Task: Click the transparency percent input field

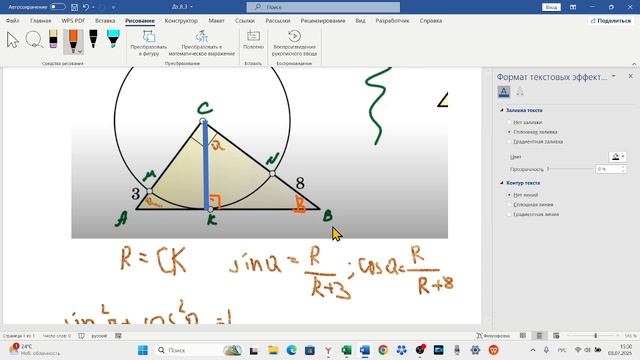Action: [x=608, y=169]
